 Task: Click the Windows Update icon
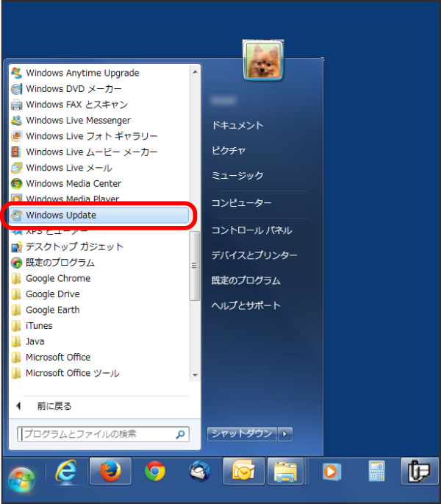(x=16, y=215)
